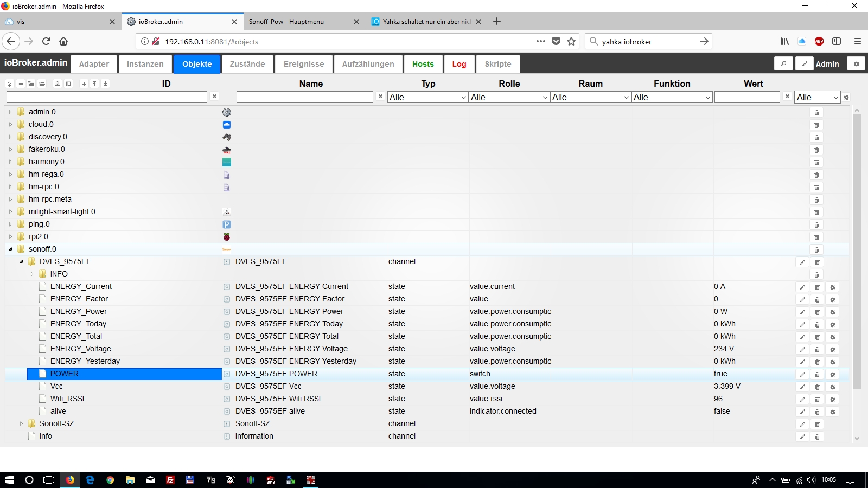Viewport: 868px width, 488px height.
Task: Click the POWER value 'true'
Action: 720,374
